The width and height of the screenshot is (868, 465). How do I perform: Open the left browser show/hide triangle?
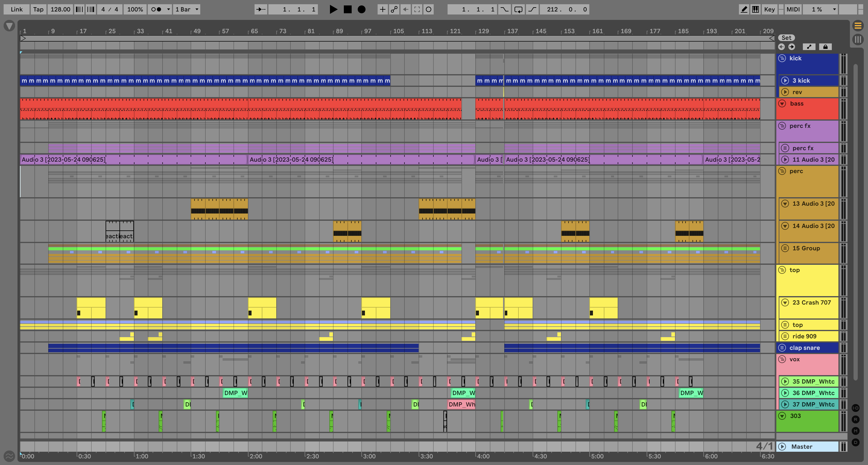[9, 26]
